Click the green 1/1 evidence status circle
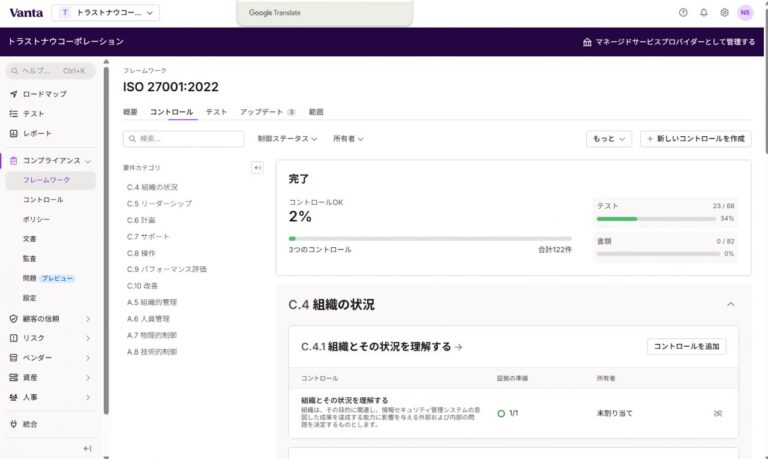The height and width of the screenshot is (459, 768). click(501, 413)
